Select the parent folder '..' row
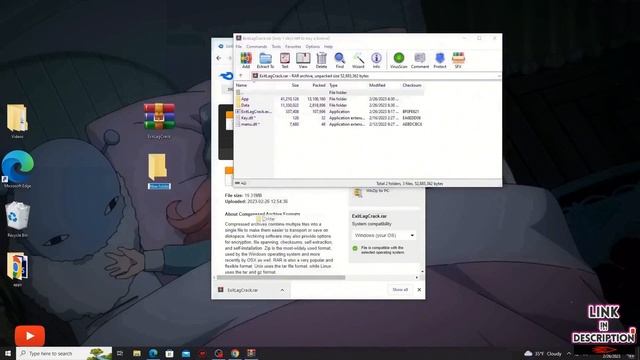Screen dimensions: 640x360 [x=329, y=93]
